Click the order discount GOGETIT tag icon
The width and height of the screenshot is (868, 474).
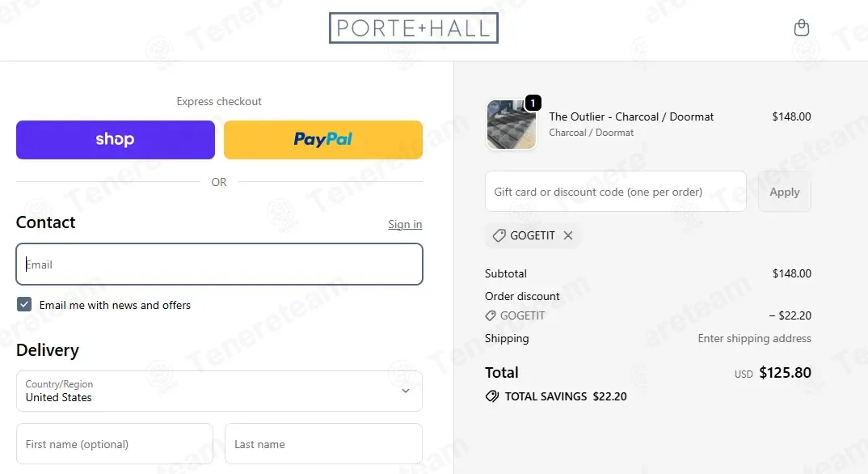click(491, 315)
